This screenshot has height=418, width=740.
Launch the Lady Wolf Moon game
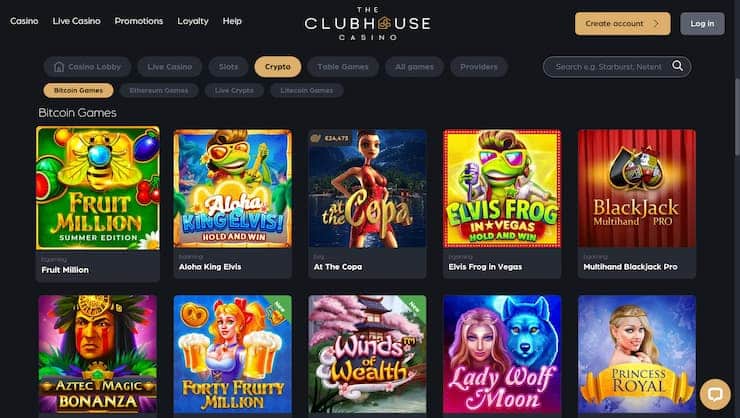tap(502, 354)
